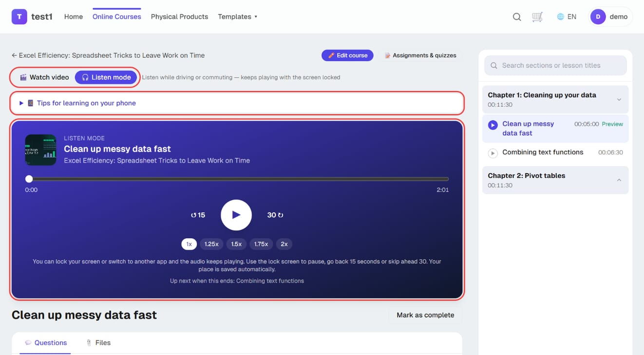The width and height of the screenshot is (644, 355).
Task: Expand Tips for learning on your phone
Action: pyautogui.click(x=237, y=103)
